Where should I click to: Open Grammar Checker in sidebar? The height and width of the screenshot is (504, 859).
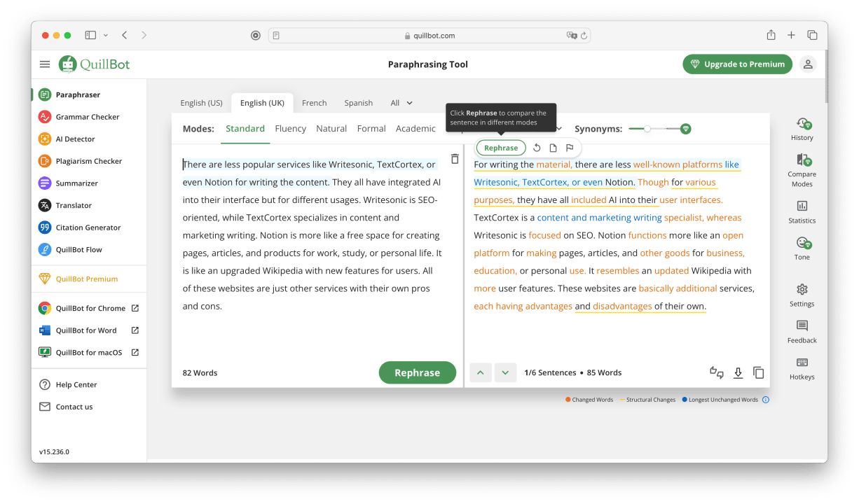[88, 117]
